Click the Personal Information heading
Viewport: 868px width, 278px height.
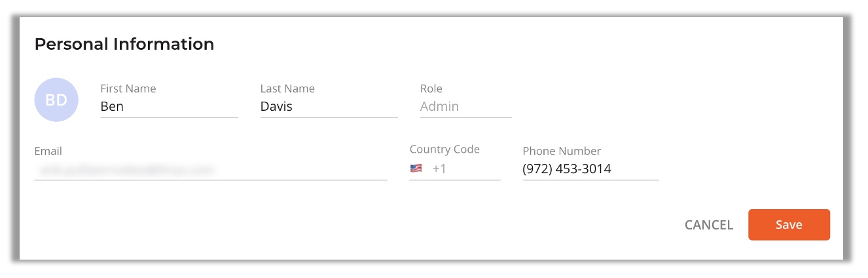(x=124, y=44)
